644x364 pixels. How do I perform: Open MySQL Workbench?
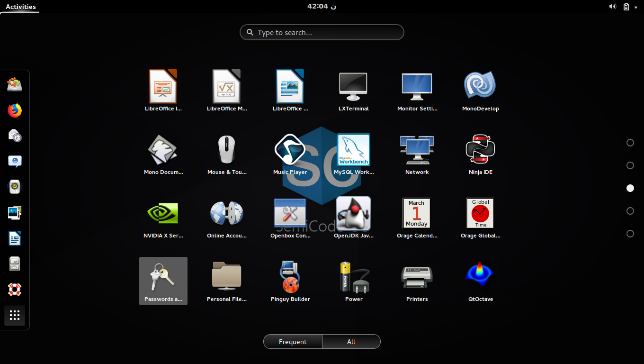click(354, 154)
